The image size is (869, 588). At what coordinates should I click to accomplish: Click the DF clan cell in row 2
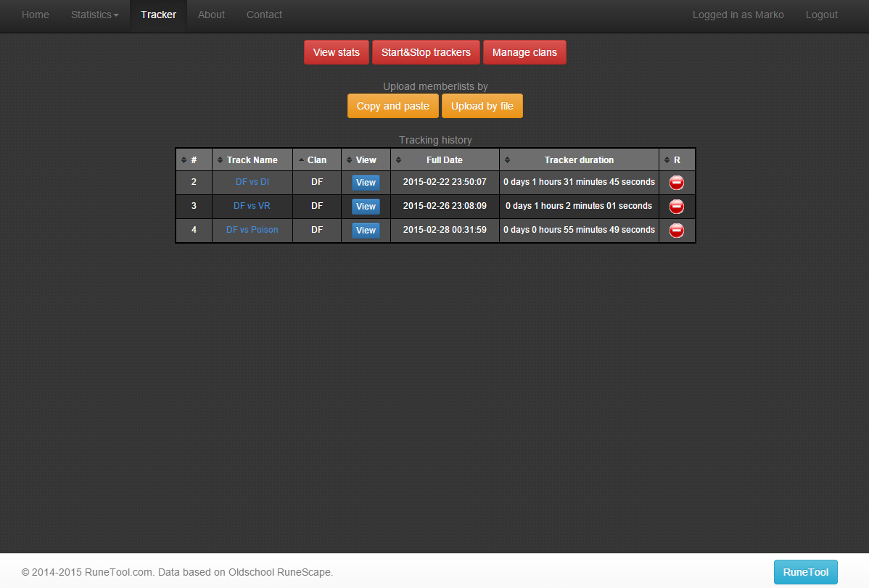pos(317,182)
